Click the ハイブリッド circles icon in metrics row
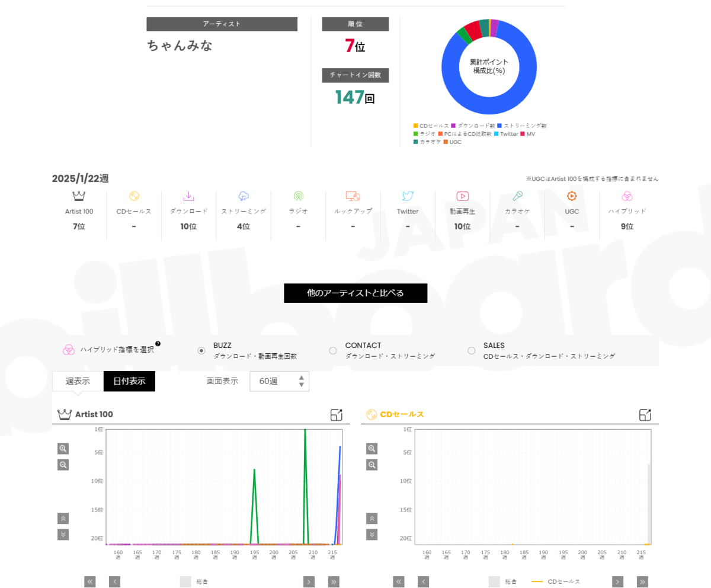 (x=627, y=196)
